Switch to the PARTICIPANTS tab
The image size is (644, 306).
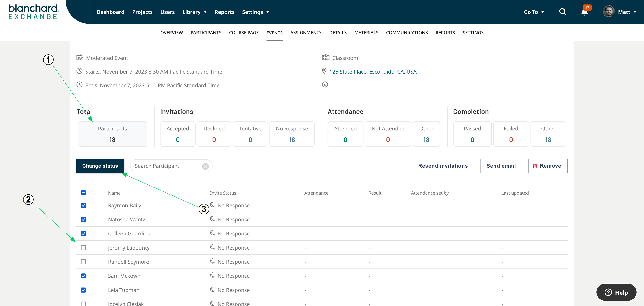[x=206, y=33]
